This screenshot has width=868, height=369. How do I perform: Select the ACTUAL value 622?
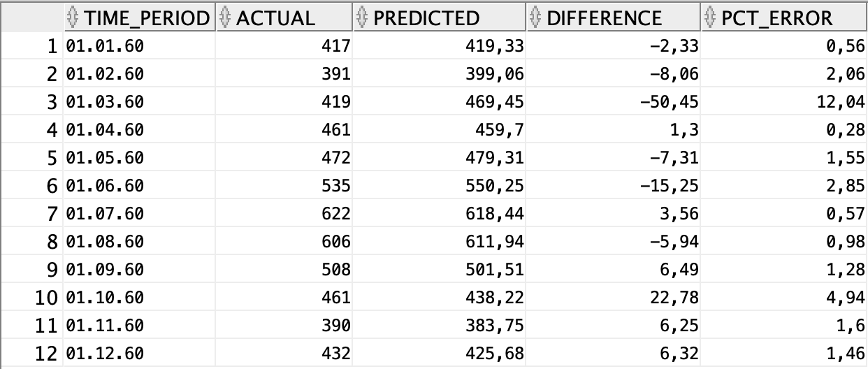click(x=335, y=214)
